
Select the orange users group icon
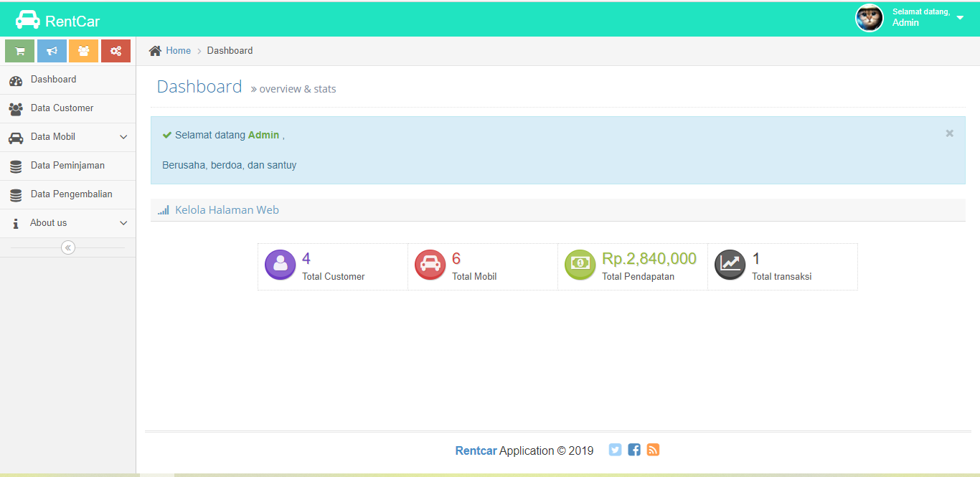click(x=83, y=50)
